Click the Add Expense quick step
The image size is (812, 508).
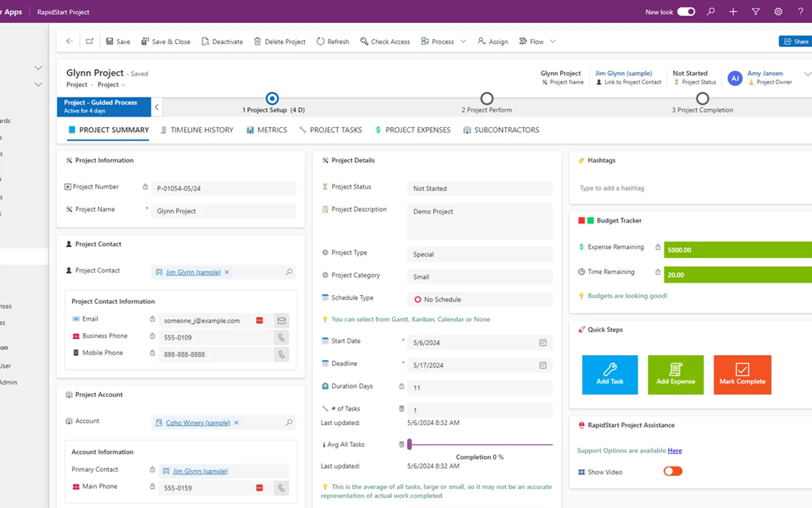(676, 375)
